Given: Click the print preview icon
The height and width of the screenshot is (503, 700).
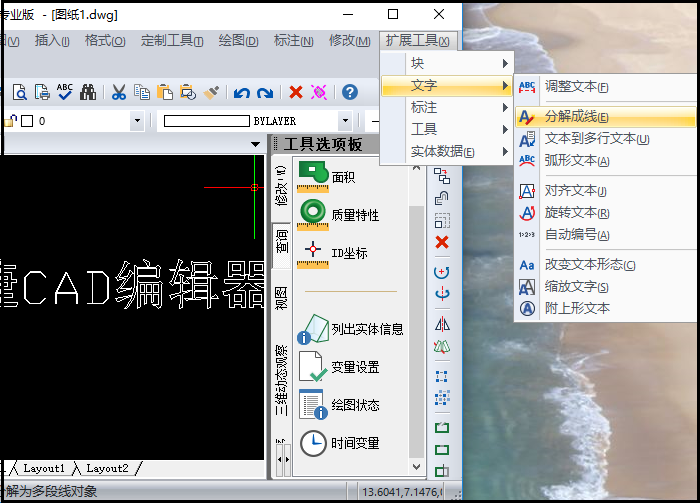Looking at the screenshot, I should coord(20,92).
